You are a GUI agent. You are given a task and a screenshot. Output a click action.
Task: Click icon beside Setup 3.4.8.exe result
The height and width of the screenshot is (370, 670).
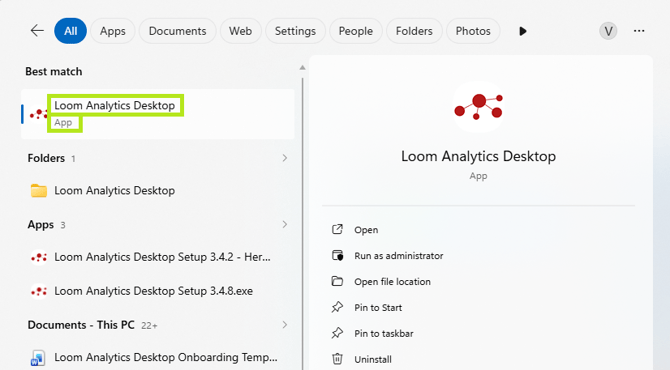point(38,291)
